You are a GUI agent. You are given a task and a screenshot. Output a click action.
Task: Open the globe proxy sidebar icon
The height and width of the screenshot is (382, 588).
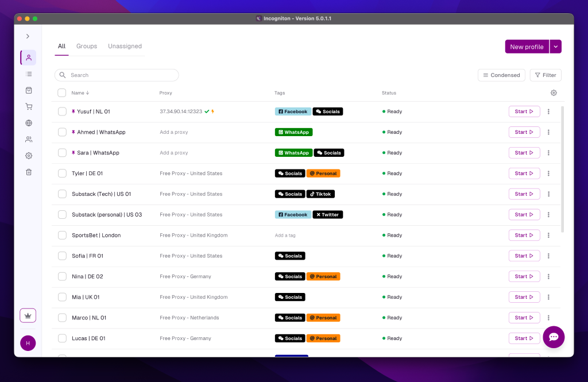[x=29, y=123]
